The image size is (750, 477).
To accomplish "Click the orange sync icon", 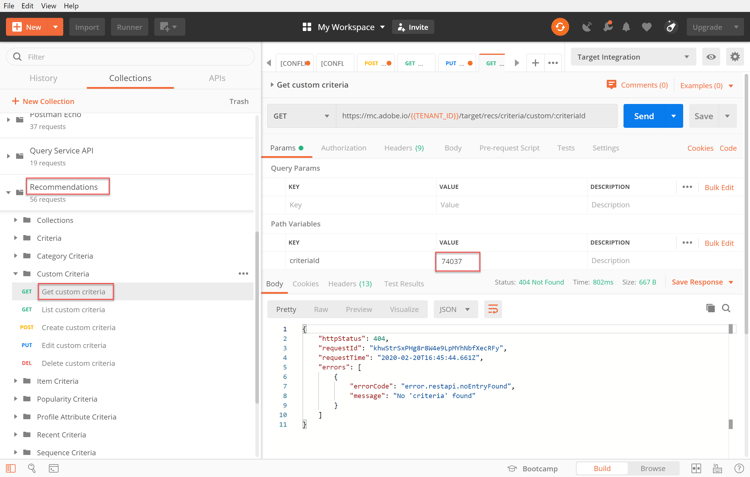I will 560,27.
